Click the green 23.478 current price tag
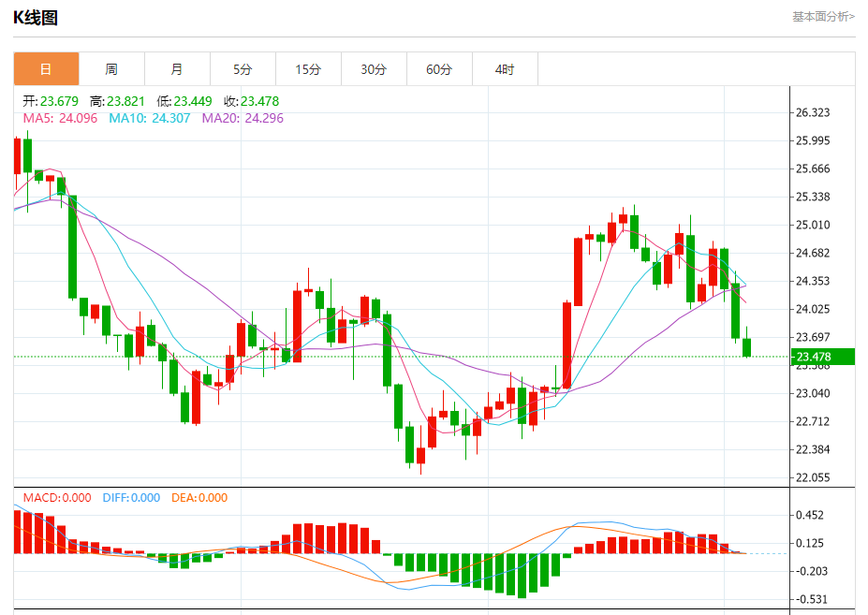This screenshot has height=615, width=868. pyautogui.click(x=823, y=357)
